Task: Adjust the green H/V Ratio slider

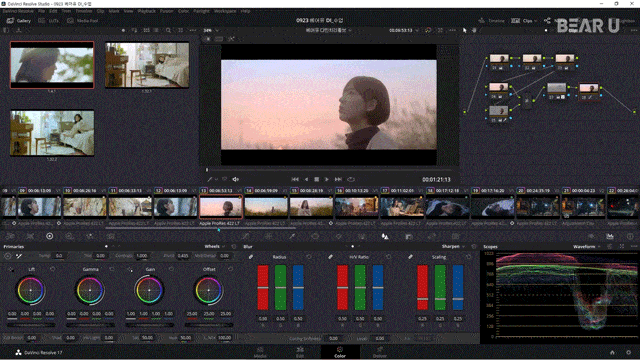Action: point(360,287)
